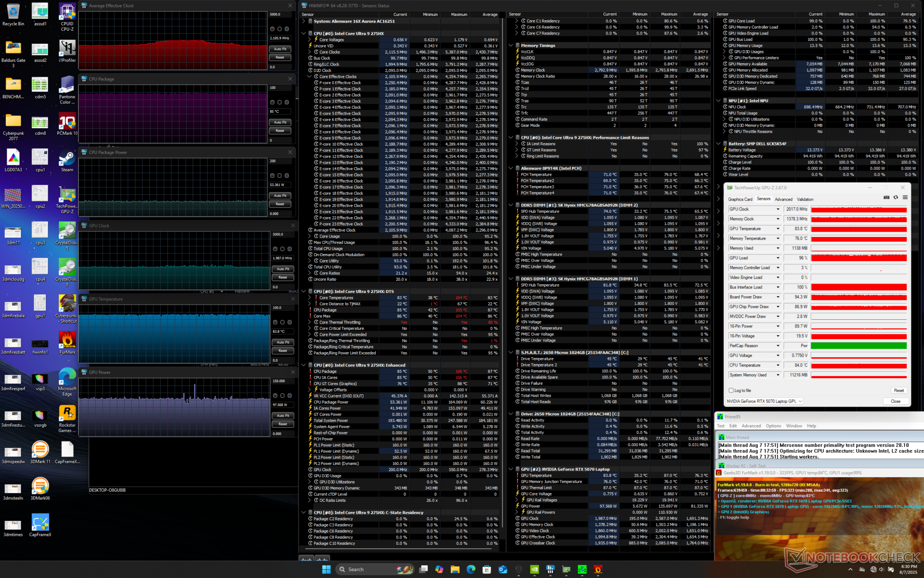
Task: Toggle middle graph option in Average Effective Clock
Action: tap(280, 29)
